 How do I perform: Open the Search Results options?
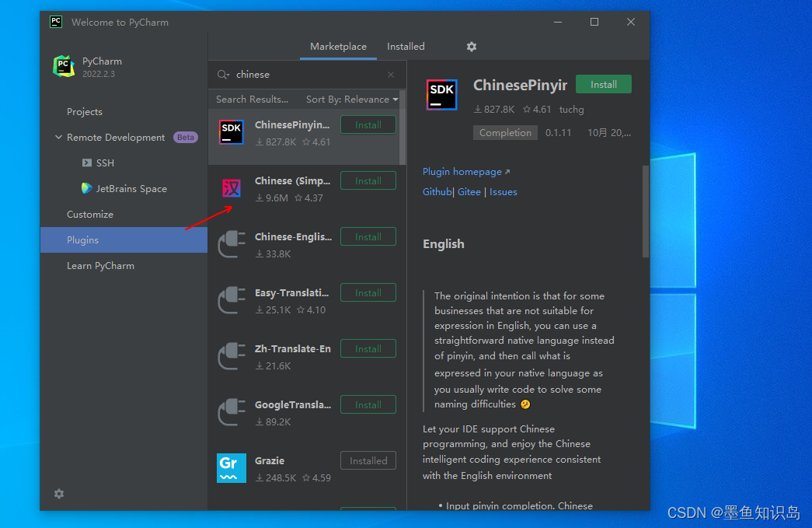tap(253, 100)
